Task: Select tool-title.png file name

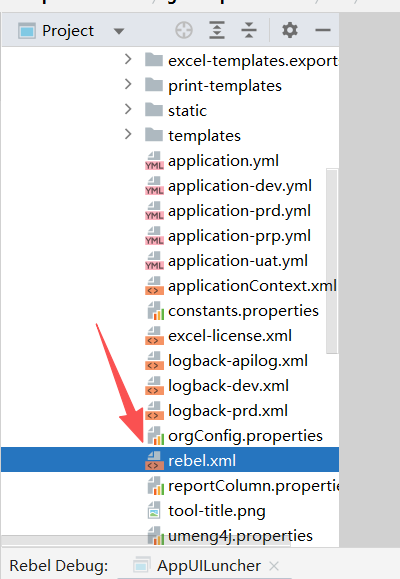Action: click(x=217, y=511)
